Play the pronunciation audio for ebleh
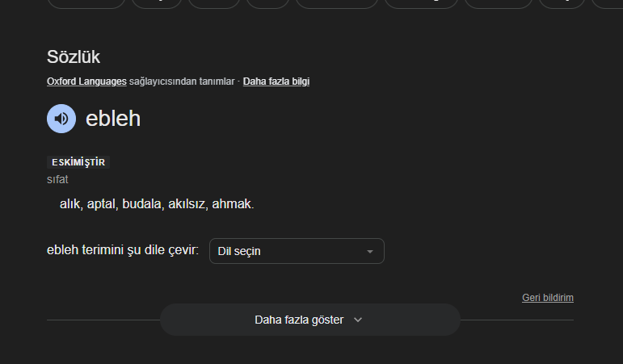This screenshot has height=364, width=623. (61, 119)
